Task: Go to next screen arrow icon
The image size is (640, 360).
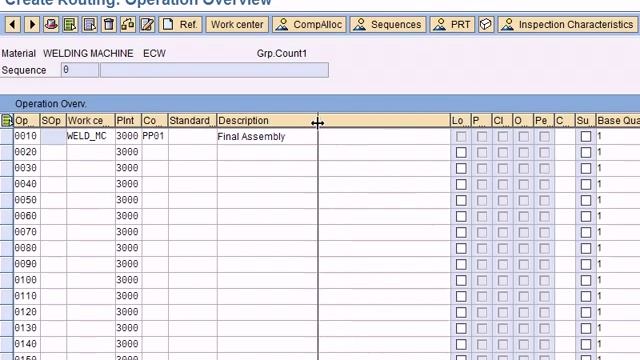Action: 32,24
